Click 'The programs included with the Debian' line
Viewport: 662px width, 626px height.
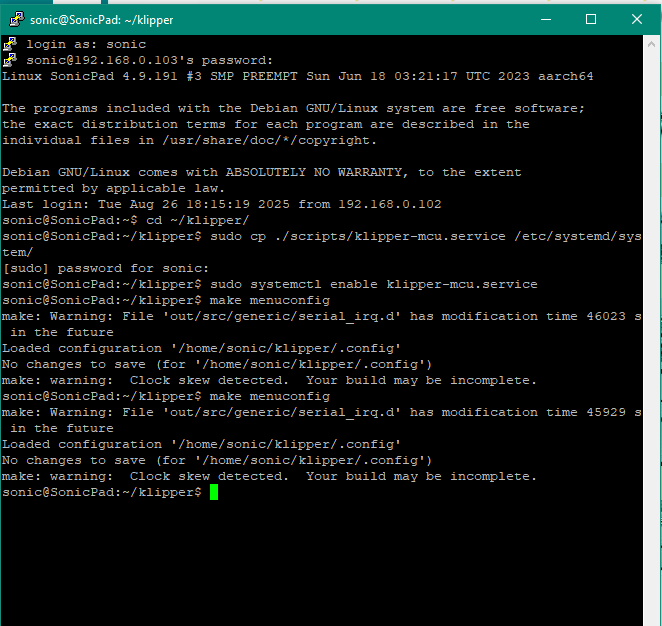pyautogui.click(x=293, y=108)
